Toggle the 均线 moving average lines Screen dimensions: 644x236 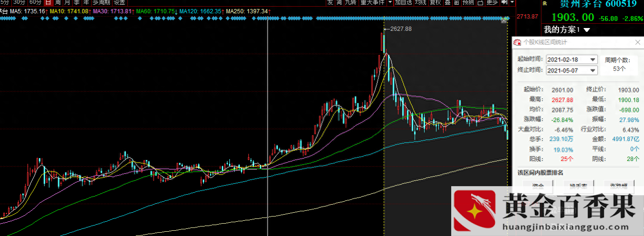(420, 2)
